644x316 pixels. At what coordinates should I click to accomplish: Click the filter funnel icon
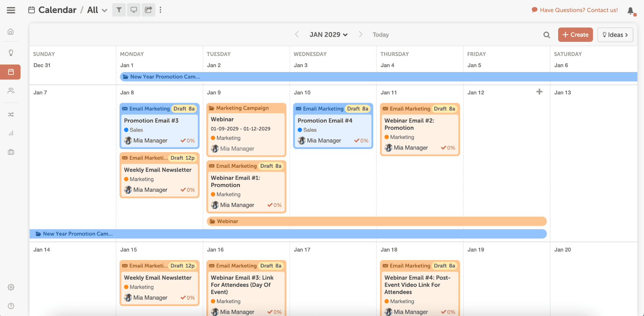coord(119,10)
